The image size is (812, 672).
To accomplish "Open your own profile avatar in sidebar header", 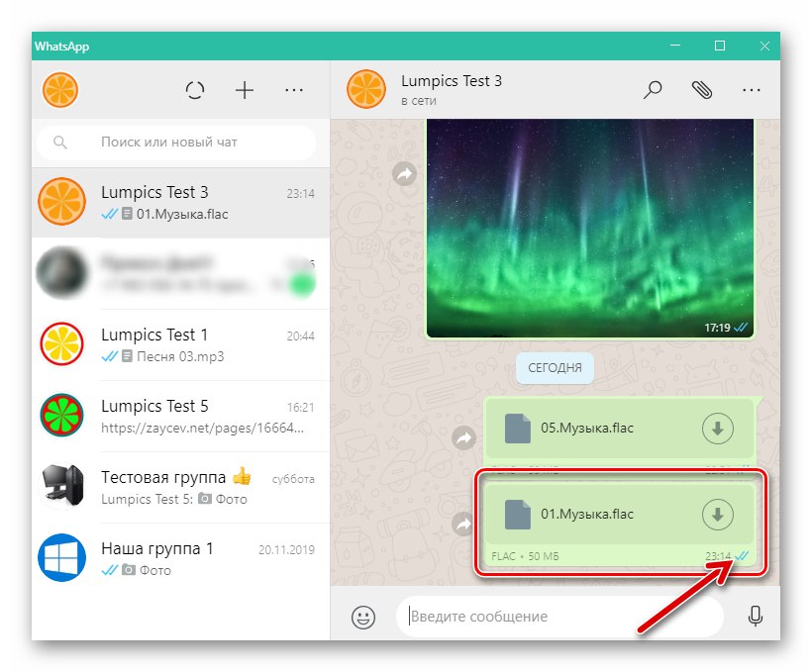I will tap(60, 89).
